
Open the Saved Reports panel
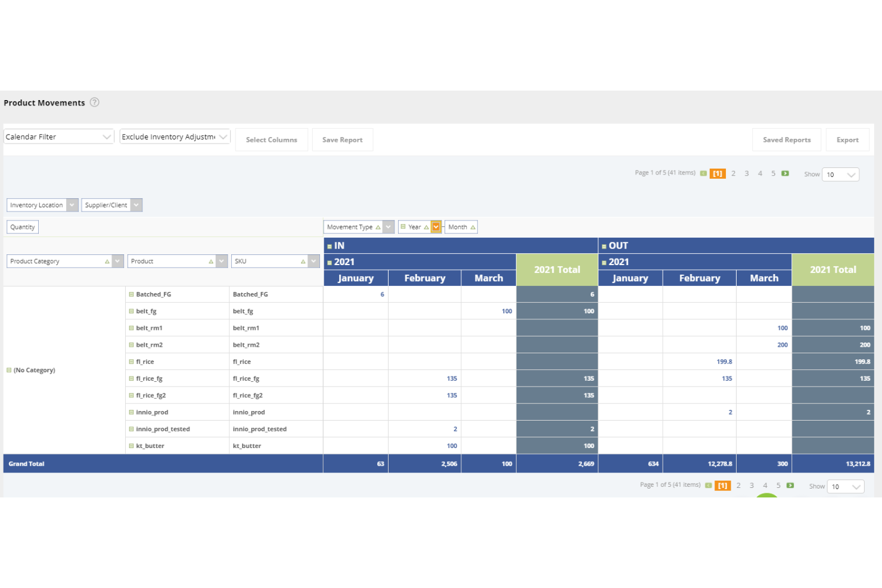787,139
